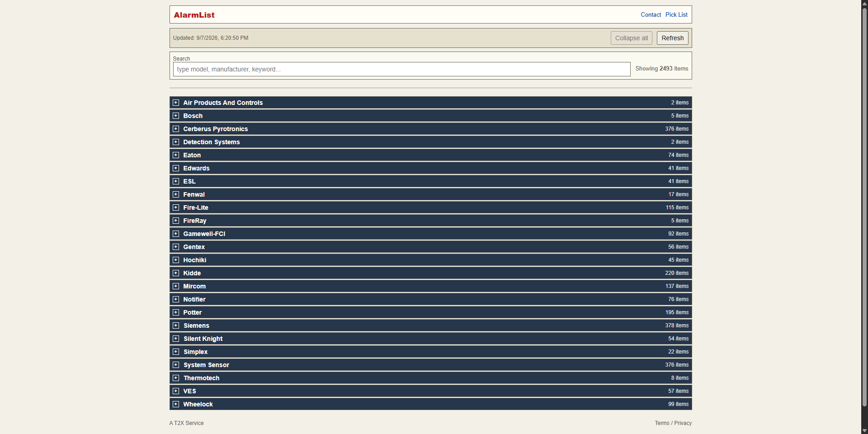Click the Collapse all button
The width and height of the screenshot is (868, 434).
tap(631, 38)
